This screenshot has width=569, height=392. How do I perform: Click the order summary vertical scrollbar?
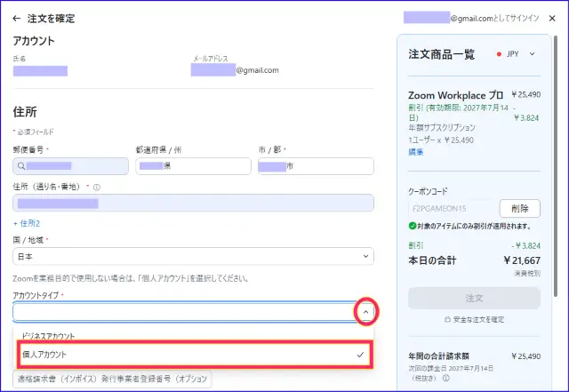[555, 166]
